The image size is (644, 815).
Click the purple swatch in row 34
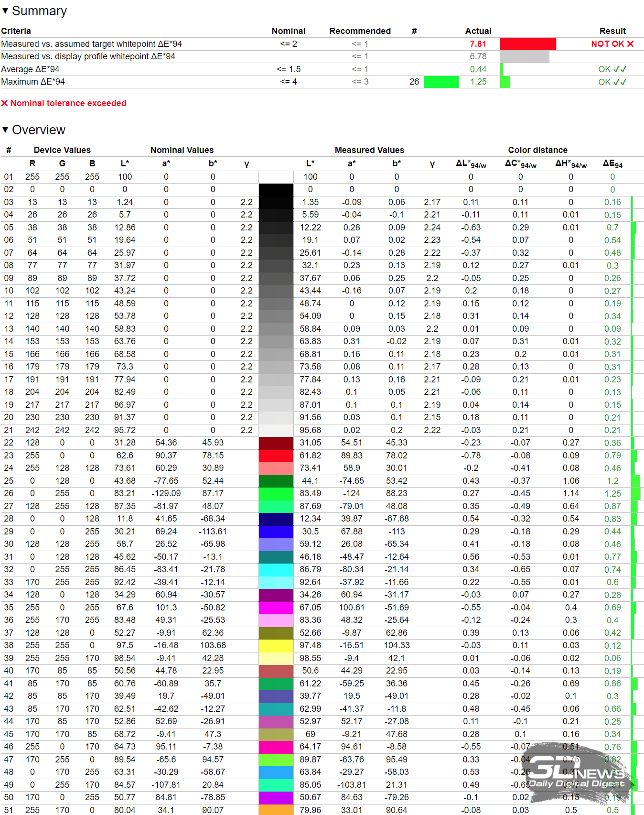click(x=276, y=595)
